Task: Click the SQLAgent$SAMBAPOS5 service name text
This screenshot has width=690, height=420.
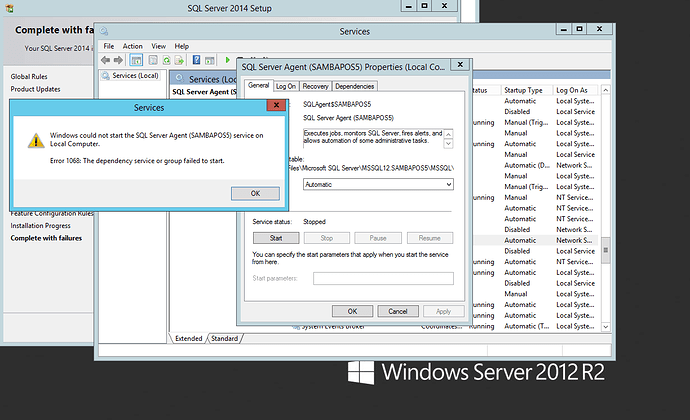Action: click(x=337, y=104)
